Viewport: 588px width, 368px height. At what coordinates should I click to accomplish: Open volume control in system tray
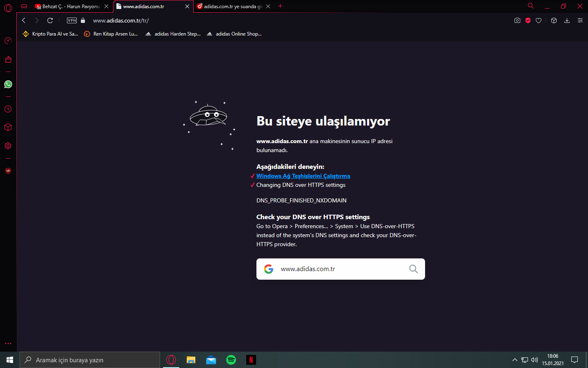(x=535, y=360)
